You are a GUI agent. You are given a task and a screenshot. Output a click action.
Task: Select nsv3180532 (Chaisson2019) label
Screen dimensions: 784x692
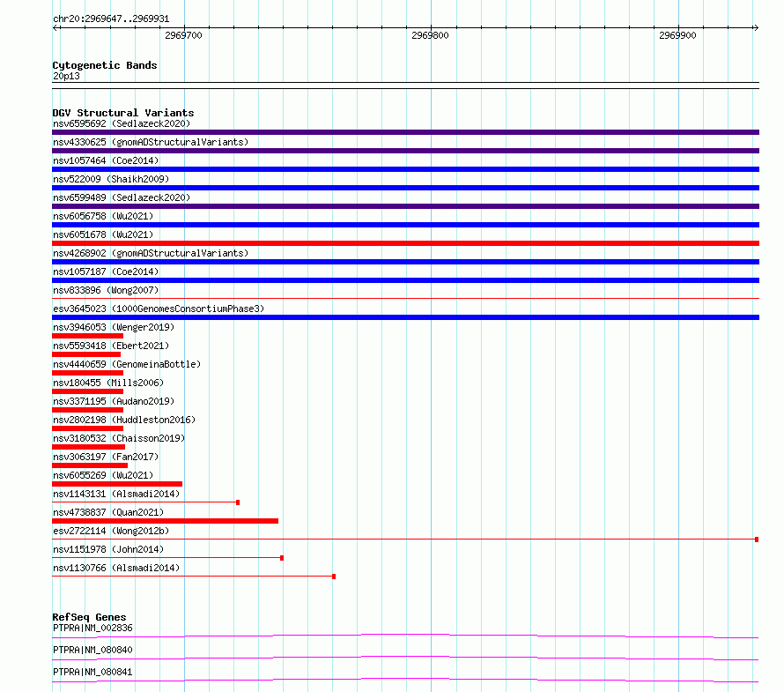point(119,438)
